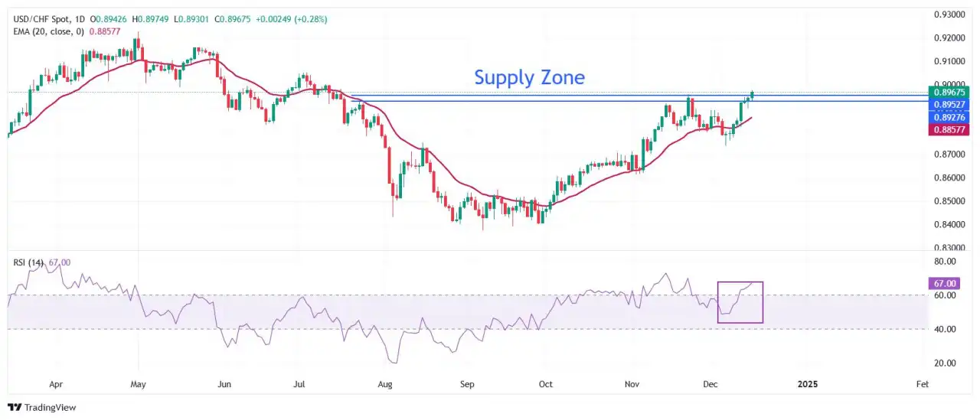
Task: Click the Aug label on the time axis
Action: coord(385,384)
